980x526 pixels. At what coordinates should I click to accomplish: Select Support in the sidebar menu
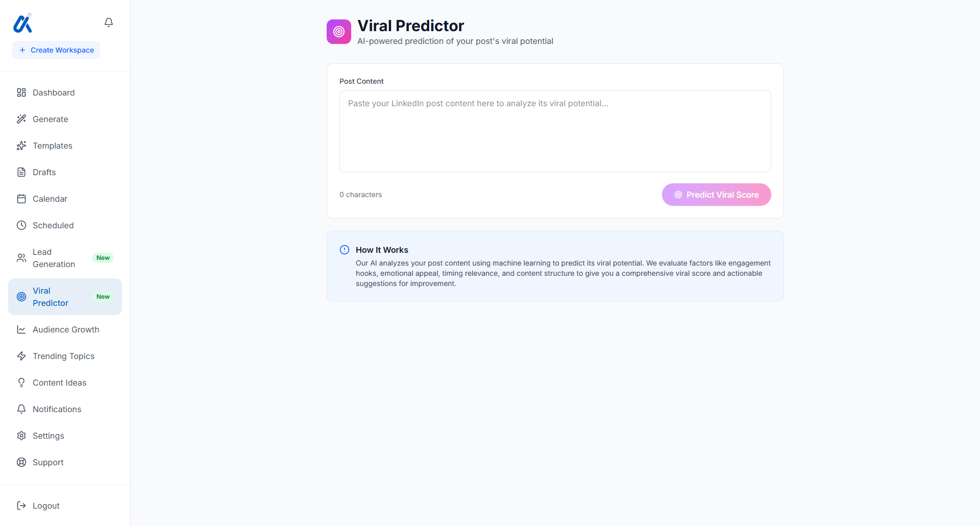click(x=47, y=462)
